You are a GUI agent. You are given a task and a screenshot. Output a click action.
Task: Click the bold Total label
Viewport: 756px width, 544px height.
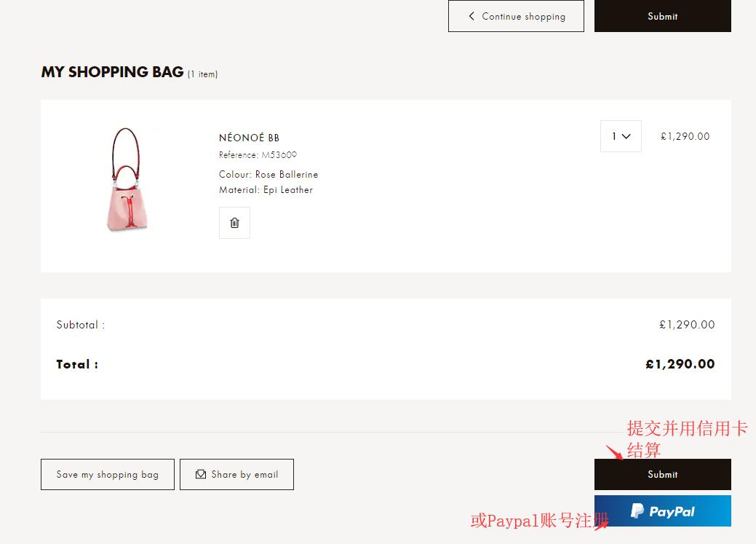coord(77,364)
